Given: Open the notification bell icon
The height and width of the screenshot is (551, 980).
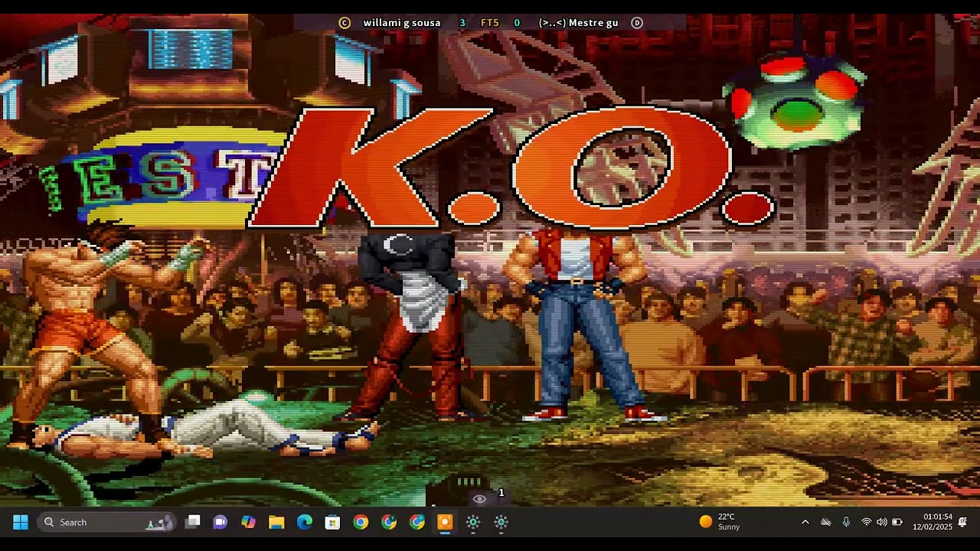Looking at the screenshot, I should 962,522.
